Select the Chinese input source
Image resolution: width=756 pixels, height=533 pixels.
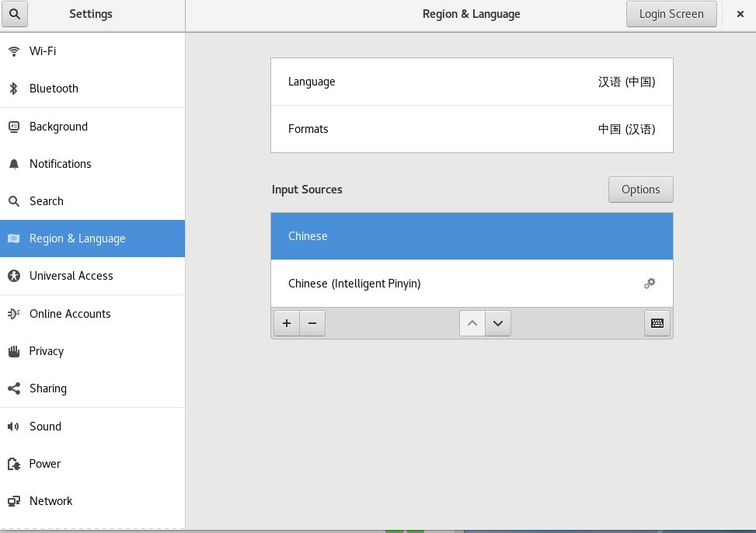(472, 236)
